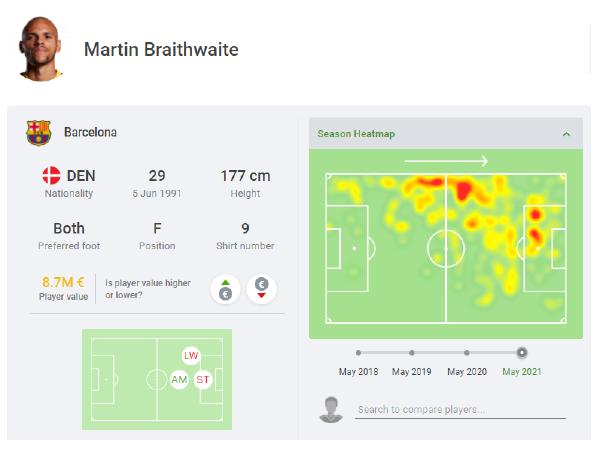600x450 pixels.
Task: Collapse the Season Heatmap panel
Action: [x=566, y=133]
